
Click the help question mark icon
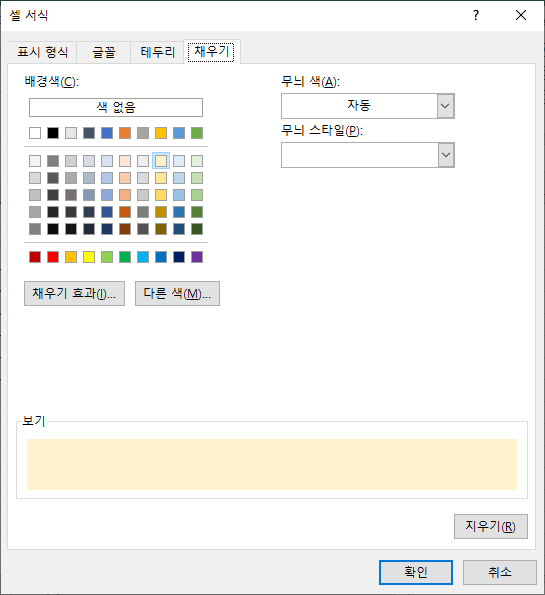476,15
